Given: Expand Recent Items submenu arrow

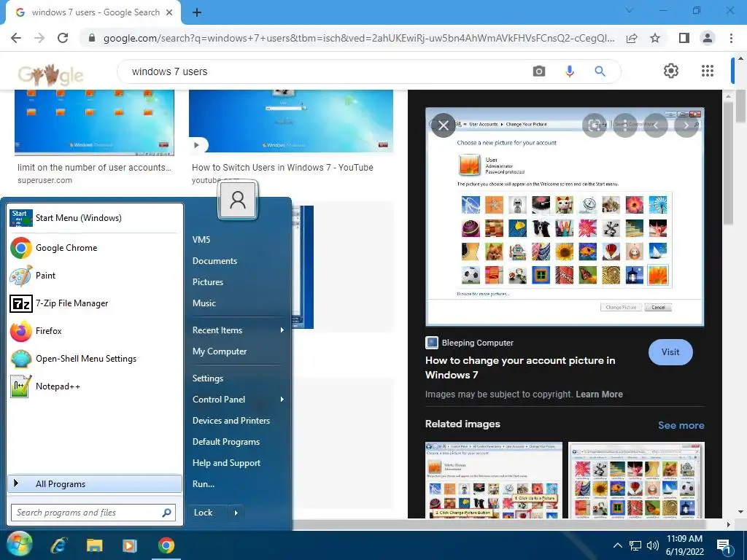Looking at the screenshot, I should [282, 330].
